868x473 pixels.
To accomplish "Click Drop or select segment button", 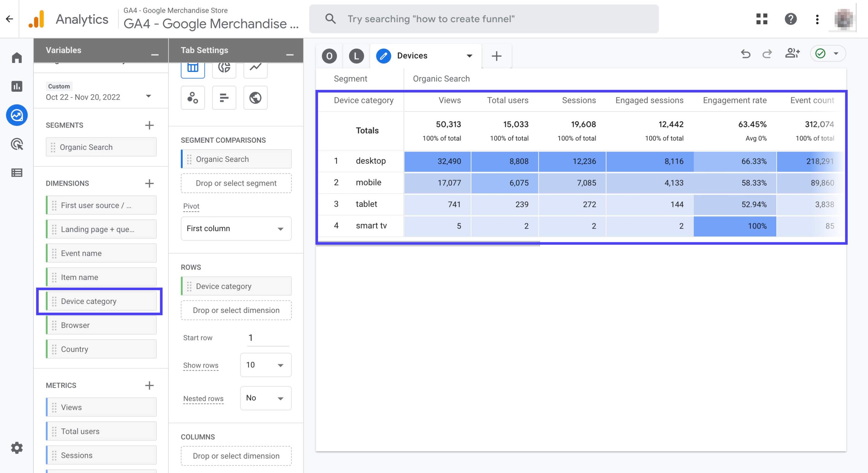I will pos(236,182).
